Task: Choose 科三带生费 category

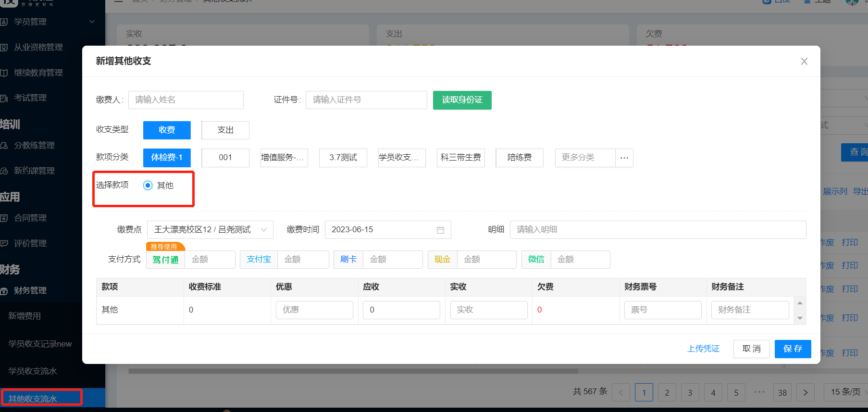Action: pyautogui.click(x=461, y=158)
